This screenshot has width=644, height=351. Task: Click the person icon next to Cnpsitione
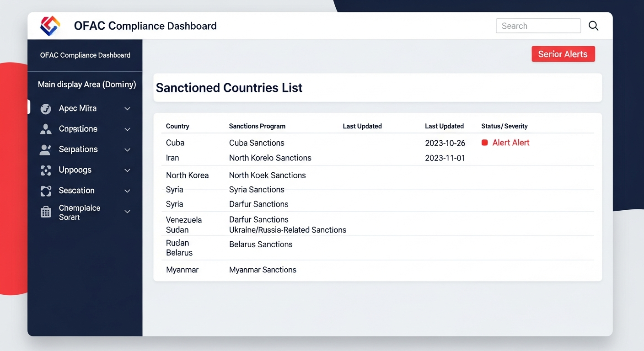[x=45, y=129]
